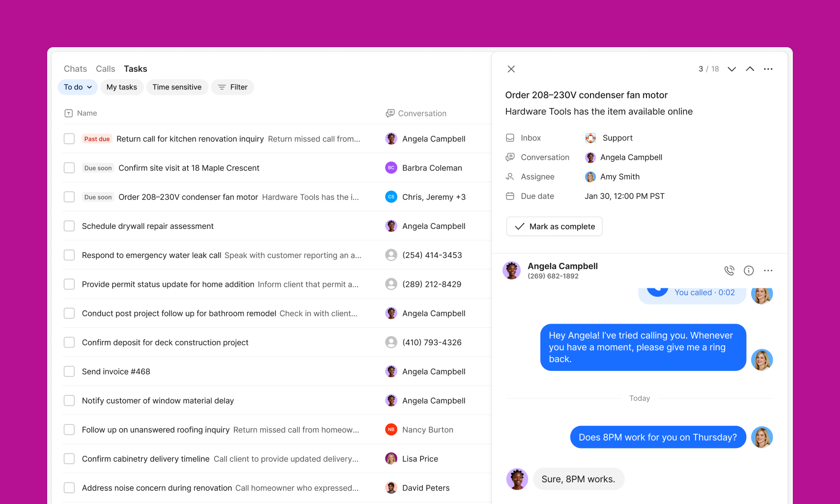Apply the Time sensitive filter
Image resolution: width=840 pixels, height=504 pixels.
point(177,87)
